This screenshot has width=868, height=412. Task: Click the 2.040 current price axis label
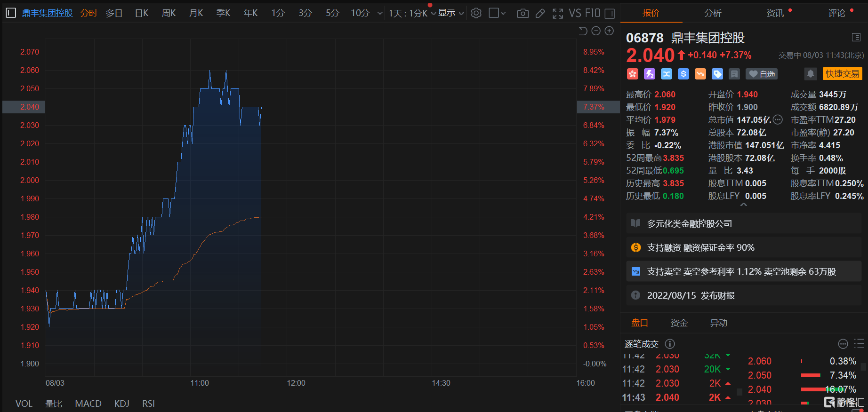pos(24,107)
